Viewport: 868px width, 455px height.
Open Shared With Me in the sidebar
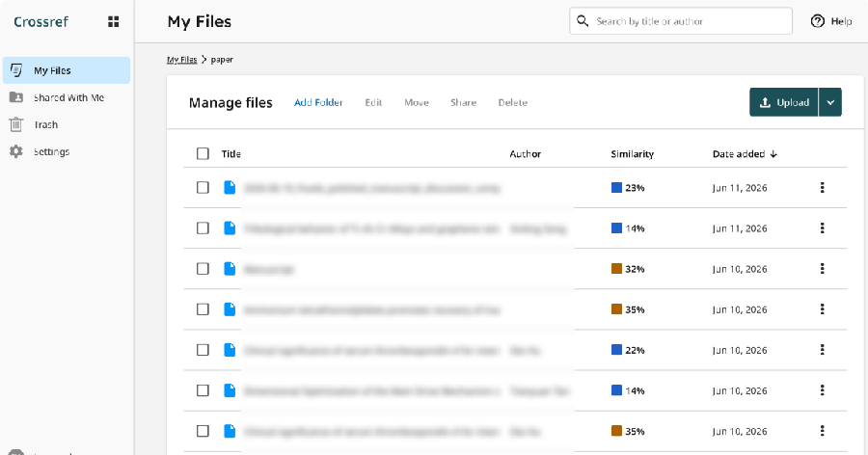coord(68,97)
